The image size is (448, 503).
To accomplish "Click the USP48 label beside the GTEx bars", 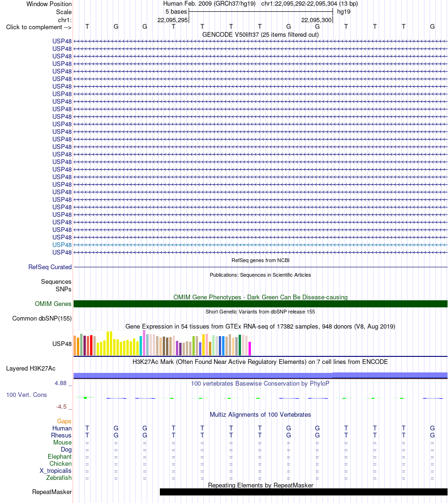I will (x=62, y=344).
